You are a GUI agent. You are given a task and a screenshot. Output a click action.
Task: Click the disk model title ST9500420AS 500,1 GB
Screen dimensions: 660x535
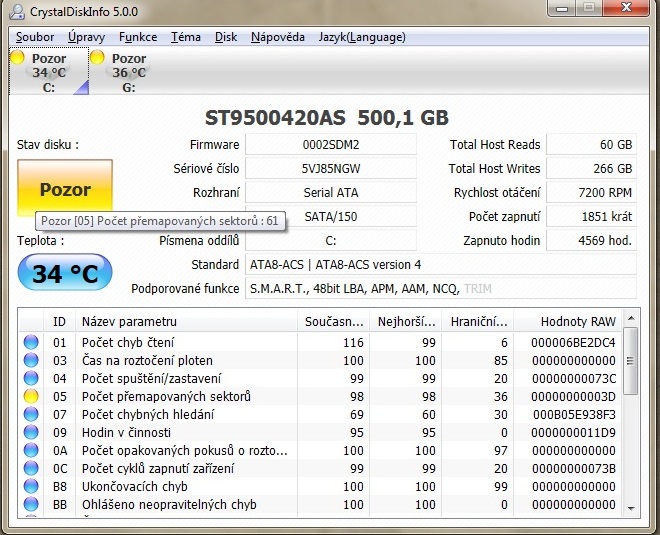[x=327, y=118]
